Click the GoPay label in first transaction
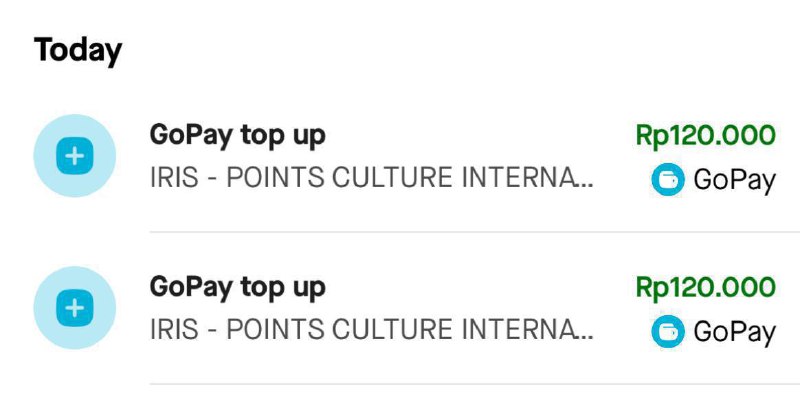 [734, 181]
